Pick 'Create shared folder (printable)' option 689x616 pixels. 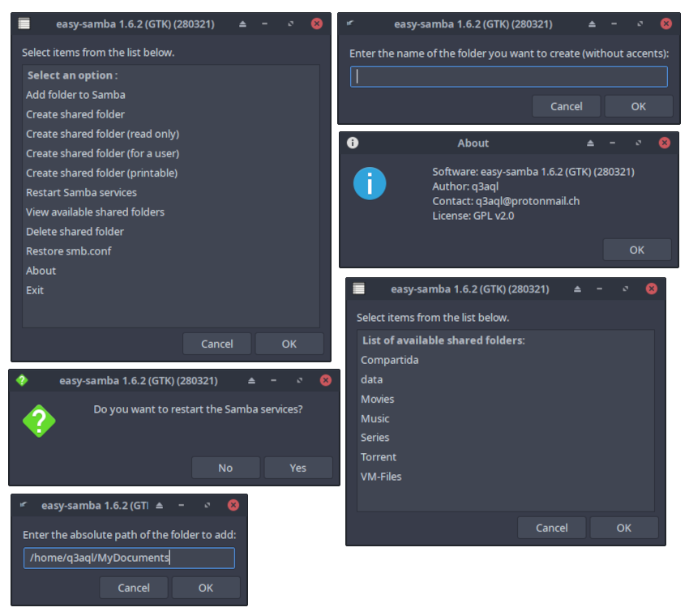(x=171, y=173)
